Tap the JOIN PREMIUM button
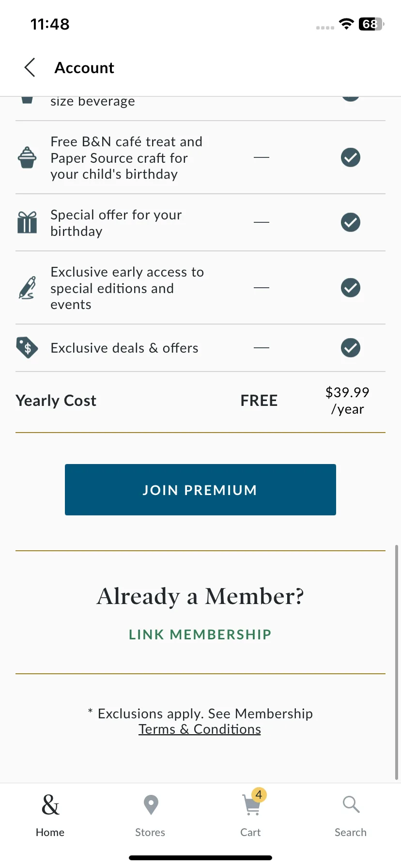 point(200,490)
